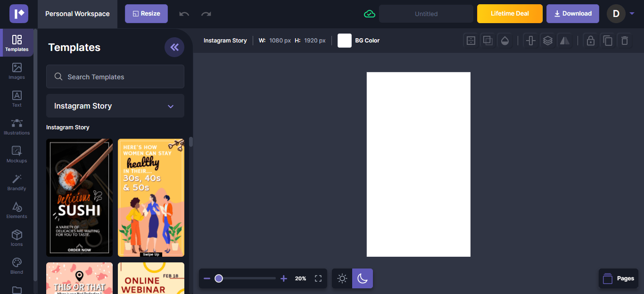Click the white BG Color swatch
This screenshot has height=294, width=644.
345,41
